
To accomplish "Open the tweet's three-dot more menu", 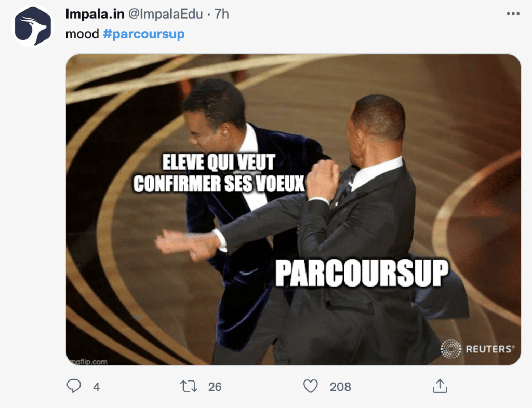I will click(x=513, y=14).
